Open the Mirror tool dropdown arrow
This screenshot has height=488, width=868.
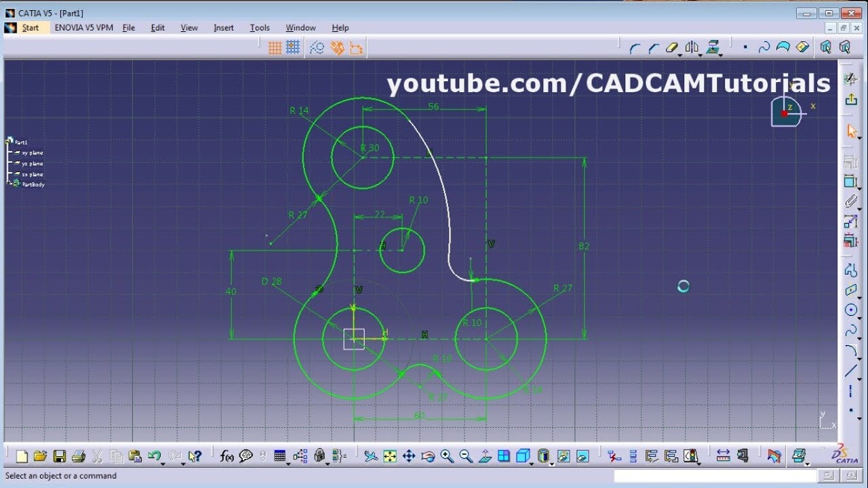click(701, 55)
